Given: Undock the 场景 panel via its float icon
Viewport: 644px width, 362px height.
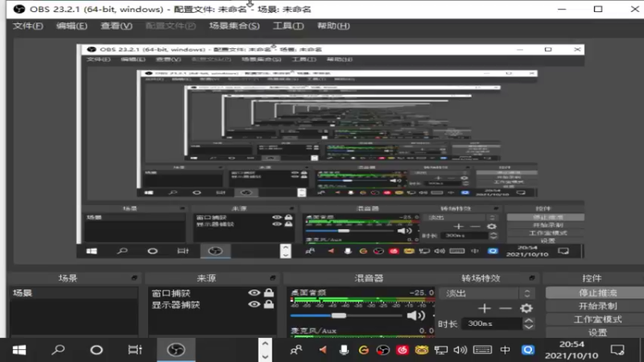Looking at the screenshot, I should 134,278.
